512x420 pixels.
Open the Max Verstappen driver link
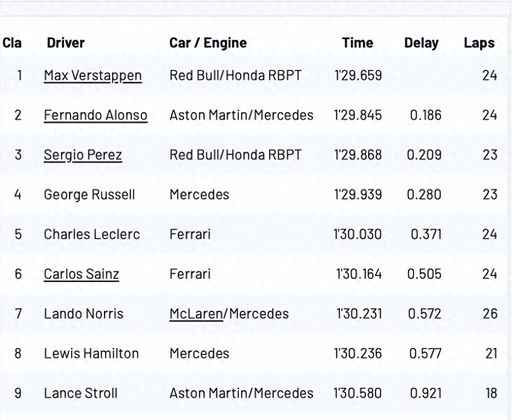point(93,76)
